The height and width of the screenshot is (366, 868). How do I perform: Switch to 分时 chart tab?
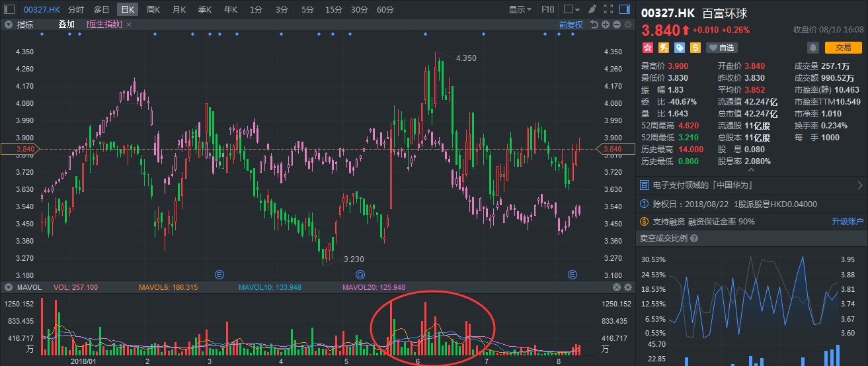click(x=76, y=9)
